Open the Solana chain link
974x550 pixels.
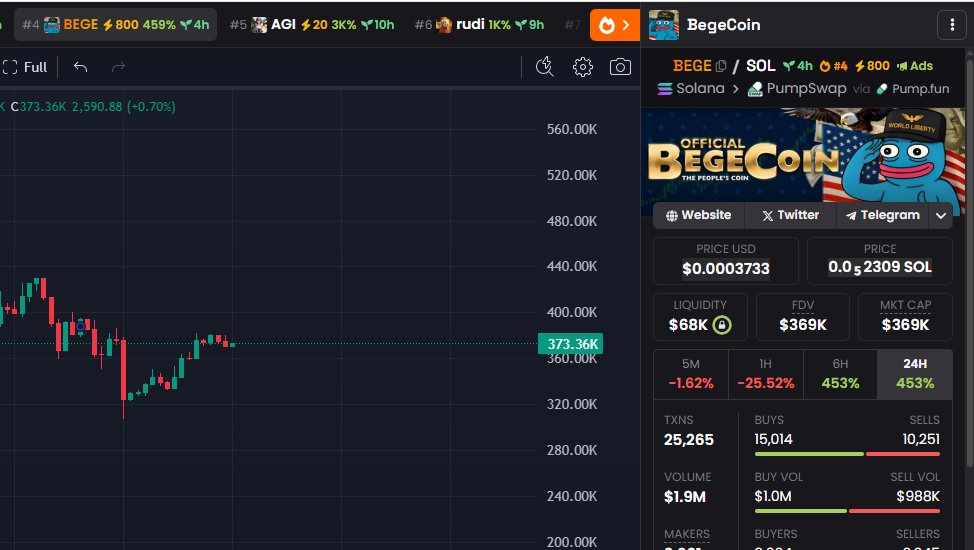click(x=691, y=89)
